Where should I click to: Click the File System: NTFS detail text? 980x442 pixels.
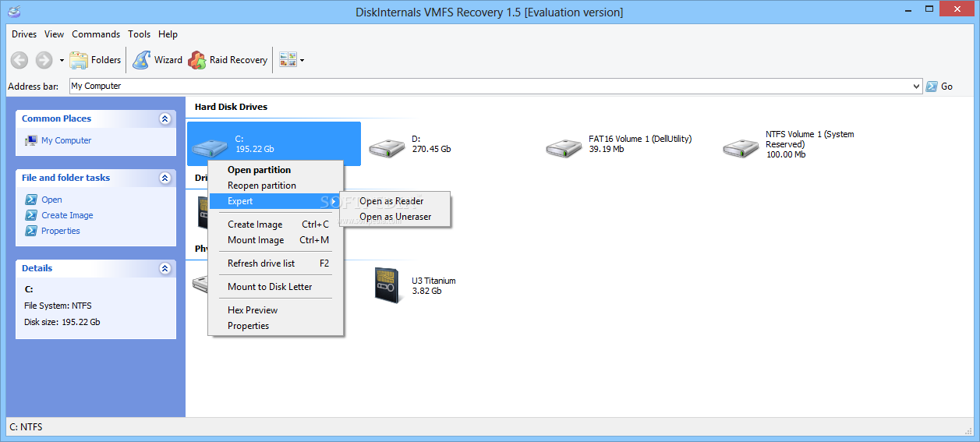click(x=58, y=306)
